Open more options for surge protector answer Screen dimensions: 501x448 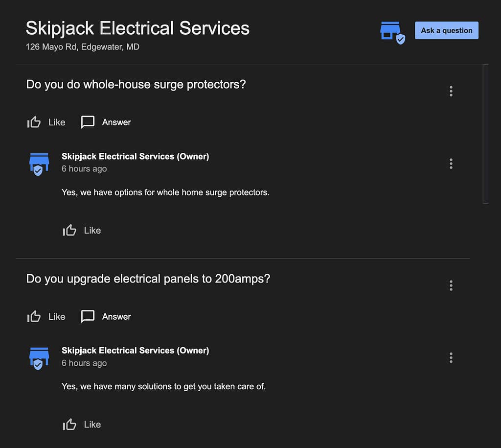point(451,164)
